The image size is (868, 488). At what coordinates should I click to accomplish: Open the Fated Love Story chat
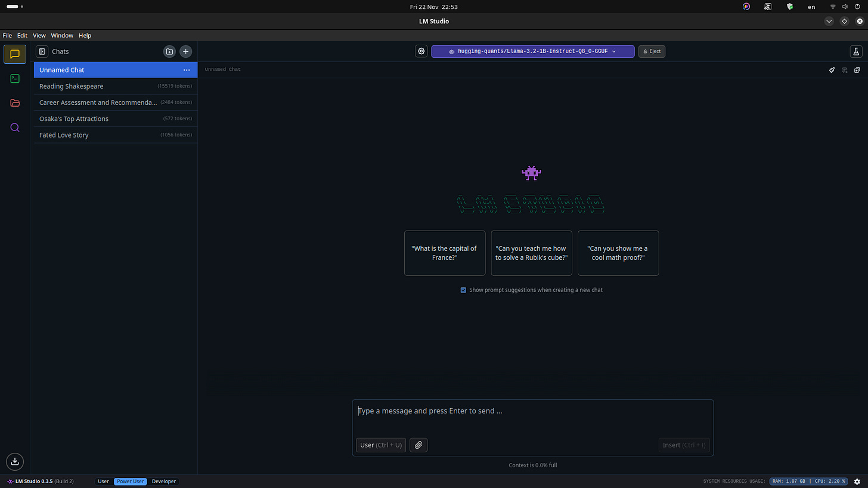[116, 135]
